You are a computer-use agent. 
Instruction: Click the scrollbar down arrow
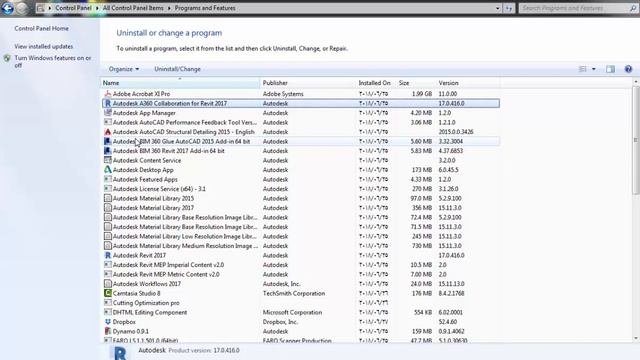tap(636, 338)
